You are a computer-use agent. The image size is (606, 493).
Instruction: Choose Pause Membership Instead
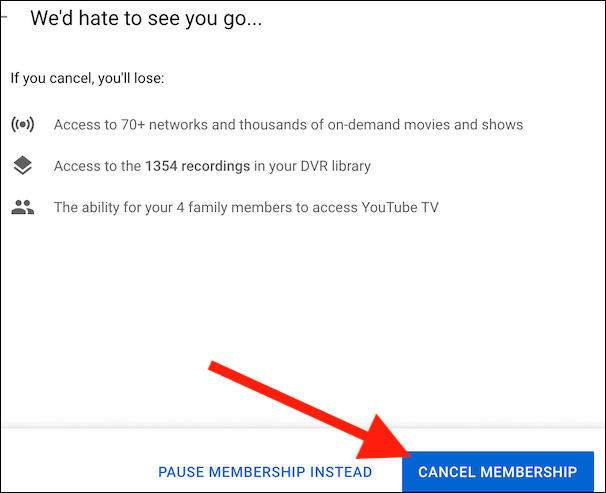(x=265, y=472)
